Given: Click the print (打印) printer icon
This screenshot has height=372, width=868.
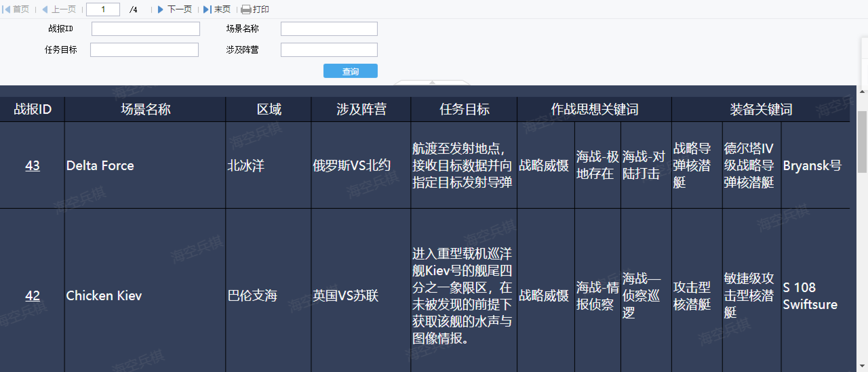Looking at the screenshot, I should point(246,9).
